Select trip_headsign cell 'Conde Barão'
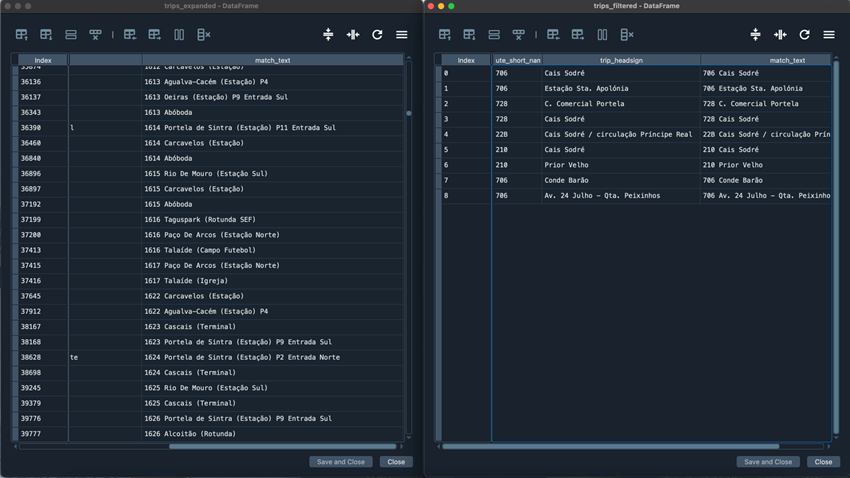 point(621,180)
